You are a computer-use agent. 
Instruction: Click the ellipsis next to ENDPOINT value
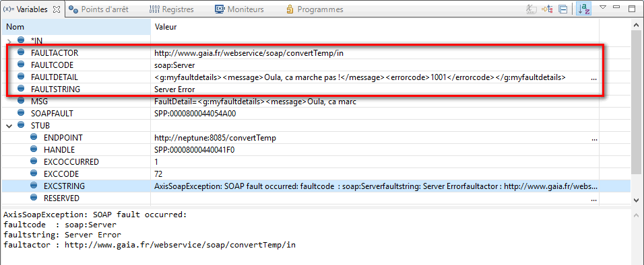click(594, 139)
